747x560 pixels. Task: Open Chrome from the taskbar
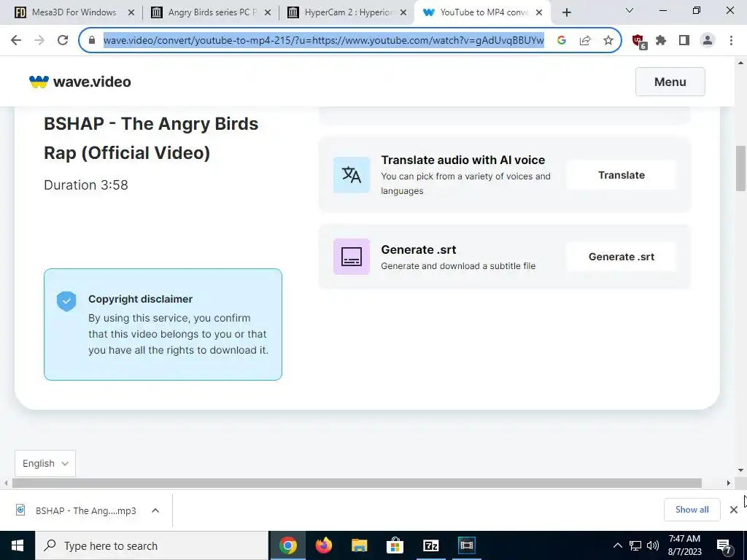(x=288, y=545)
